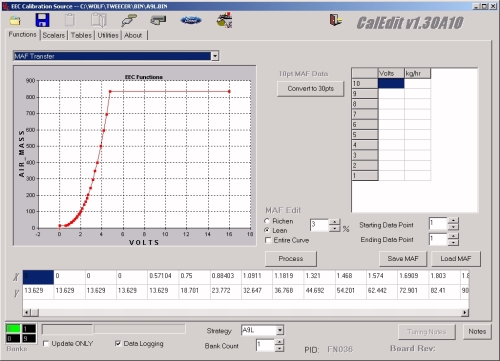
Task: Open the Notes button
Action: tap(477, 332)
